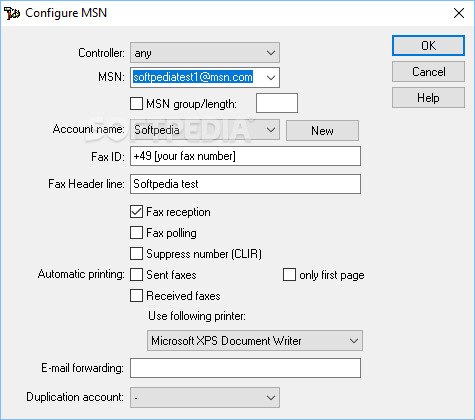
Task: Enable Fax polling option
Action: (x=136, y=233)
